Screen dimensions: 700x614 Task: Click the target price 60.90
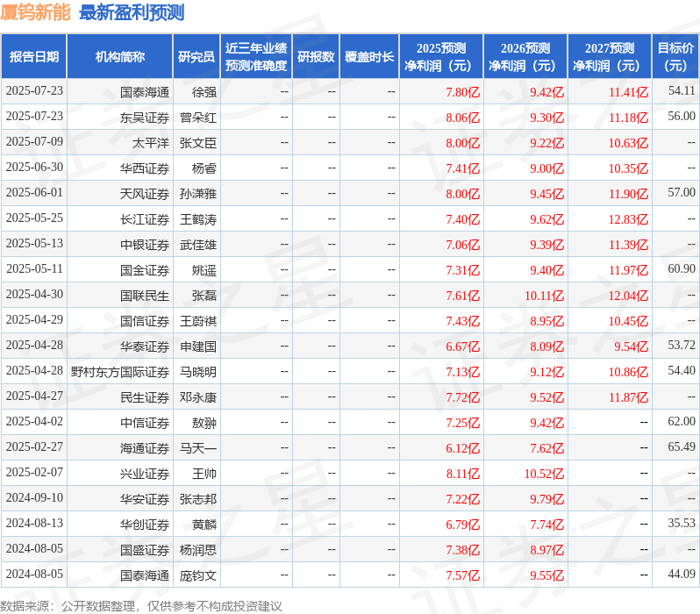pyautogui.click(x=682, y=269)
